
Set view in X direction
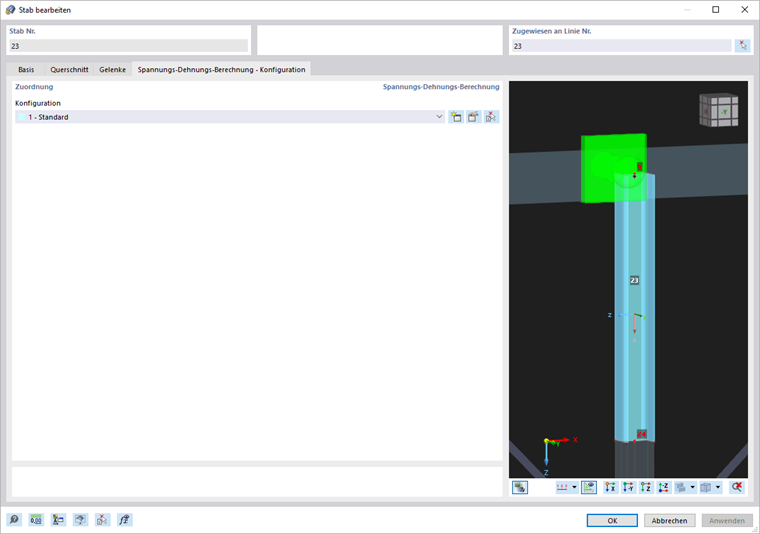click(611, 487)
